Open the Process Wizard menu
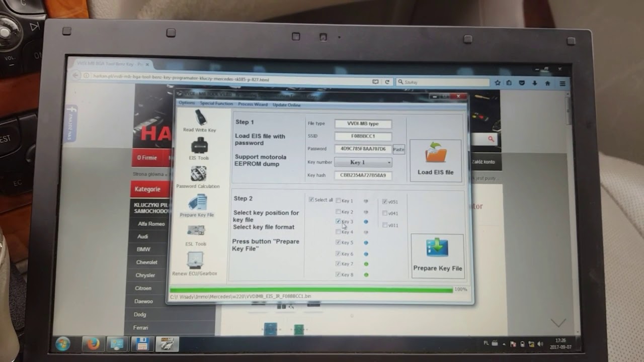This screenshot has height=362, width=644. pos(253,105)
